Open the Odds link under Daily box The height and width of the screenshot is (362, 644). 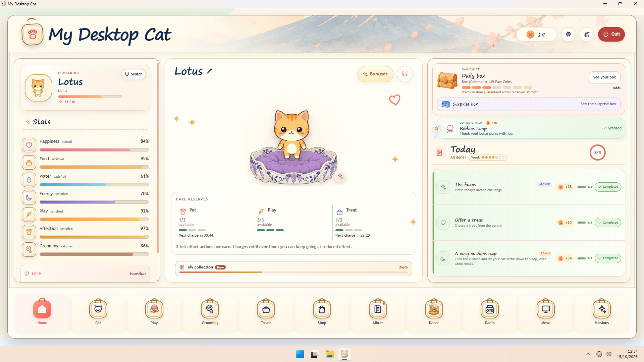tap(616, 88)
